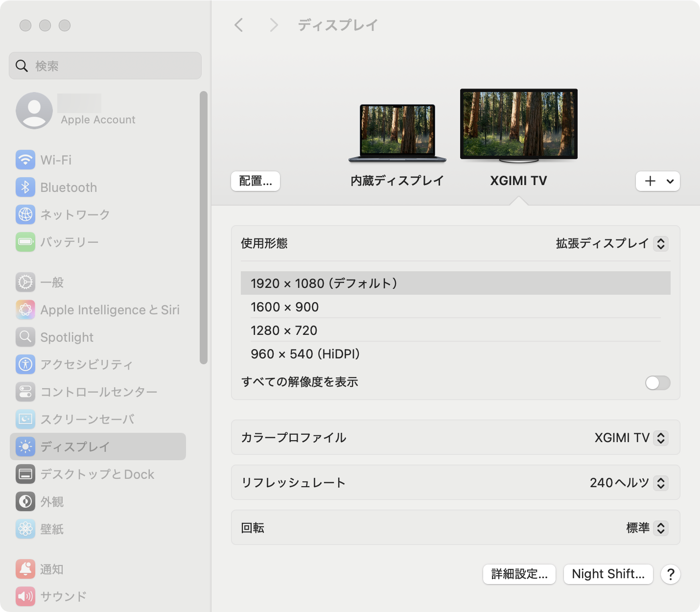Screen dimensions: 700x612
Task: Click the Wallpaper flower icon
Action: (x=25, y=529)
